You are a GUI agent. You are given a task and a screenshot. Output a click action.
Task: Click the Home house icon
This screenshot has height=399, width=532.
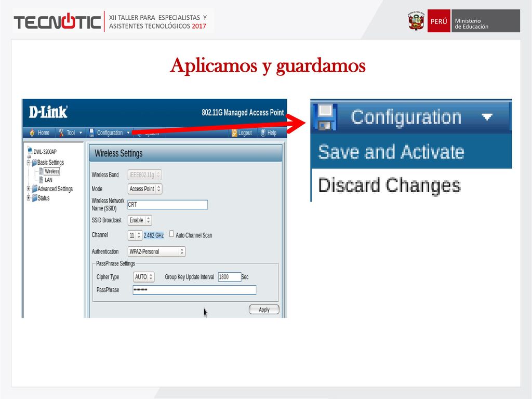pyautogui.click(x=32, y=132)
